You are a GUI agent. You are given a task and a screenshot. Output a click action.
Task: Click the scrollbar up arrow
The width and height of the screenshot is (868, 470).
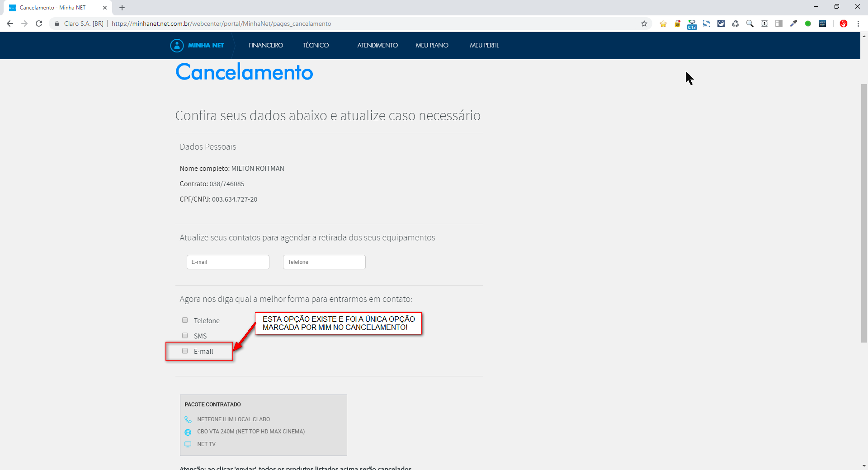click(x=864, y=36)
